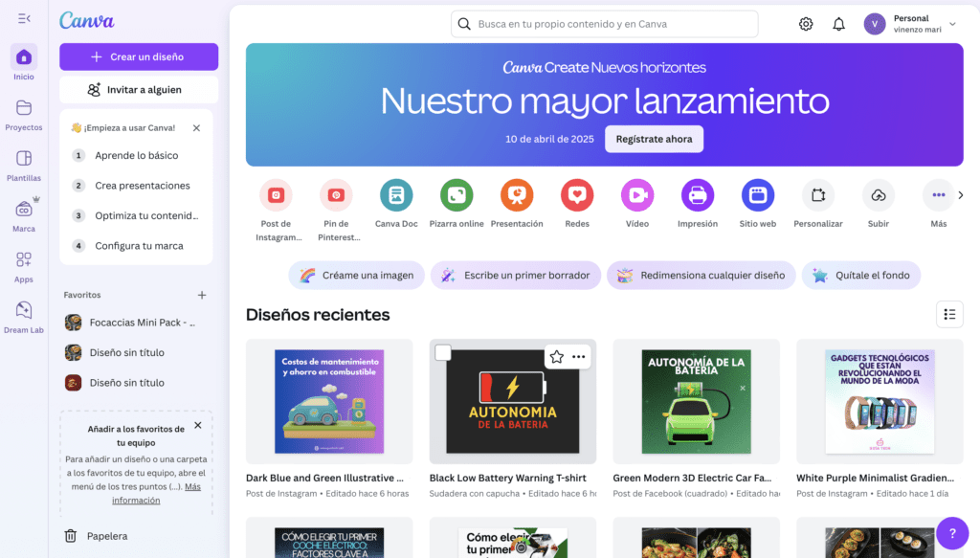Select Quítale el fondo shortcut
This screenshot has width=980, height=558.
coord(861,275)
